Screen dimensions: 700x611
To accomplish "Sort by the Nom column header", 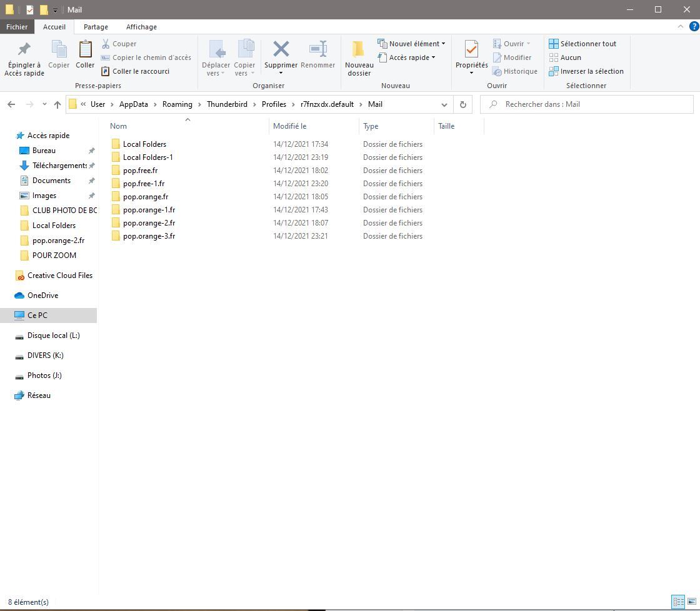I will click(x=187, y=126).
